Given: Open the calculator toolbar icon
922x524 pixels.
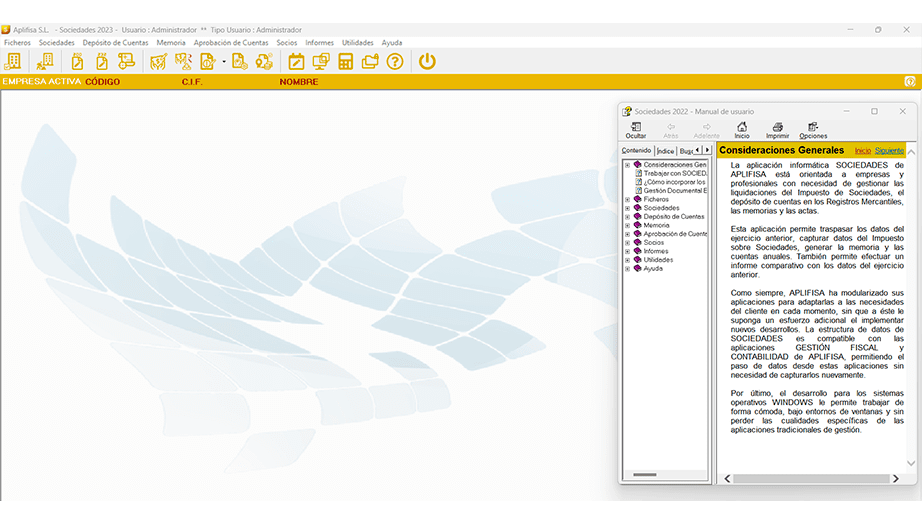Looking at the screenshot, I should [x=346, y=62].
